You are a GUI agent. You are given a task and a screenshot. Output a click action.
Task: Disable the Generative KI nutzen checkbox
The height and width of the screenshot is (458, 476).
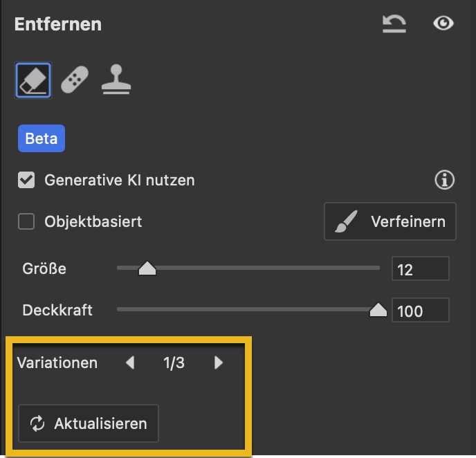pyautogui.click(x=26, y=181)
